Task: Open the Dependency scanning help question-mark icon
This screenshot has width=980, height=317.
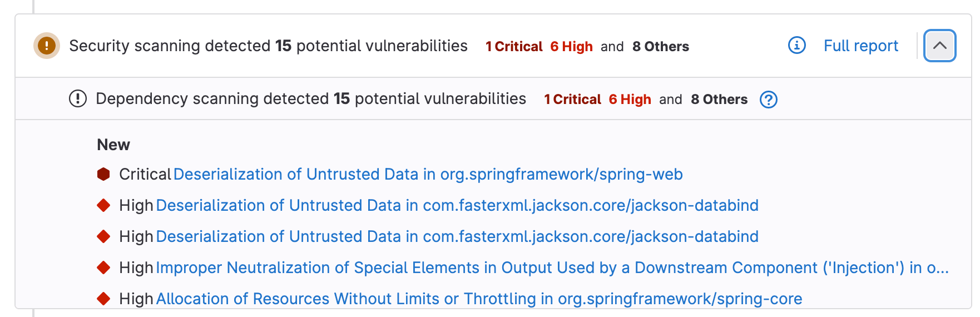Action: point(768,100)
